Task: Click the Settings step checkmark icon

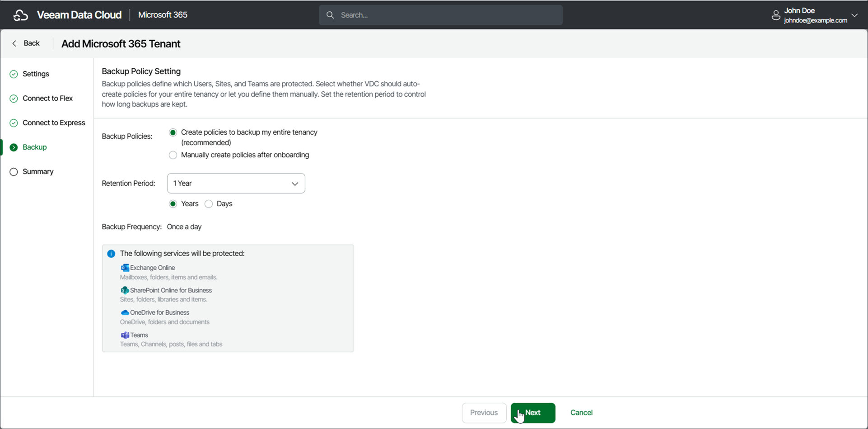Action: coord(14,74)
